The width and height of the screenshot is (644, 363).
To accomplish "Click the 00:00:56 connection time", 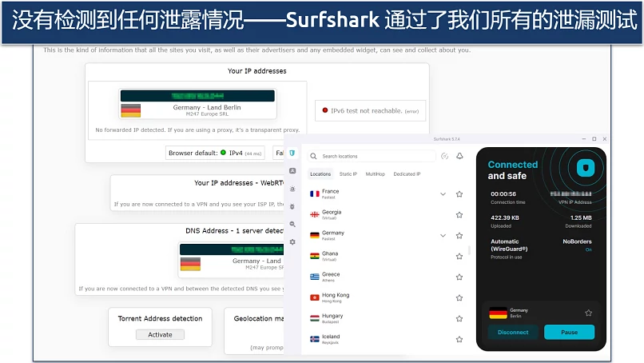I will pos(503,194).
